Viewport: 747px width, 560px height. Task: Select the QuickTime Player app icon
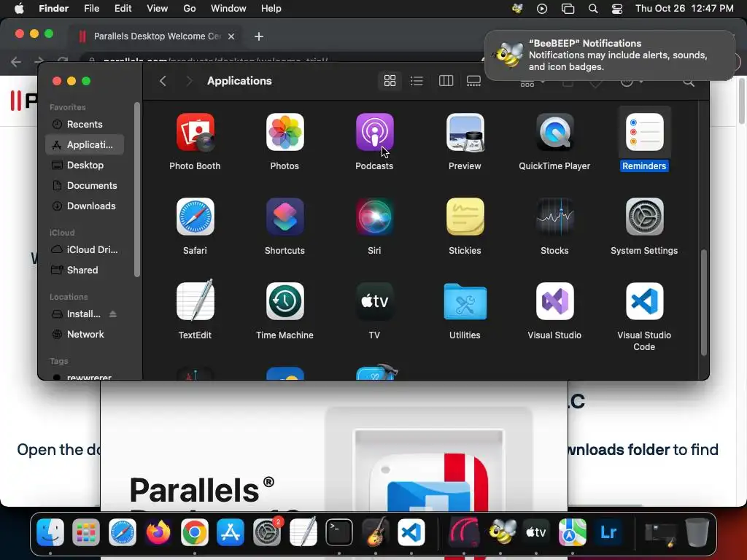pyautogui.click(x=554, y=132)
